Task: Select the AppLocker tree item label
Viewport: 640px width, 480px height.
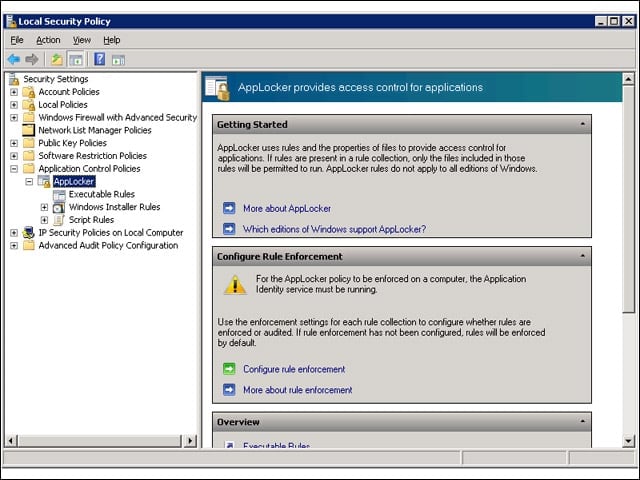Action: point(74,182)
